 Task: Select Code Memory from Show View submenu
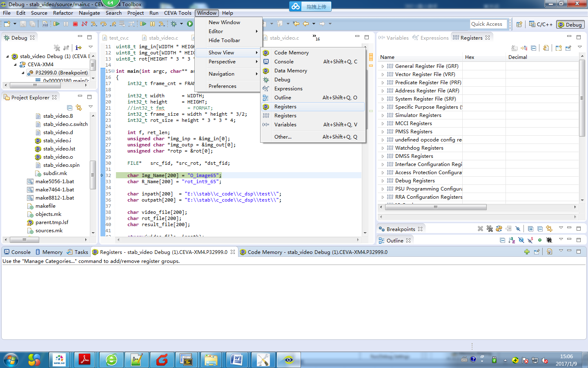pos(291,53)
